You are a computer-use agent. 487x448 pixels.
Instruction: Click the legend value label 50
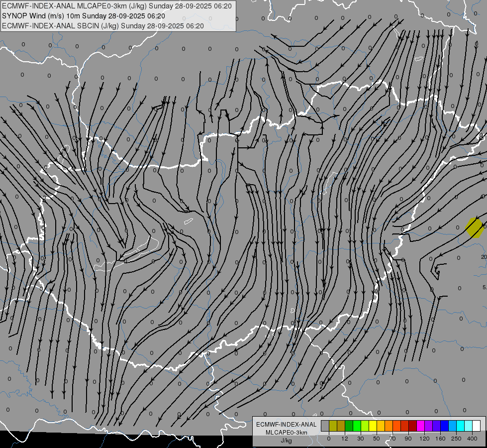point(377,439)
